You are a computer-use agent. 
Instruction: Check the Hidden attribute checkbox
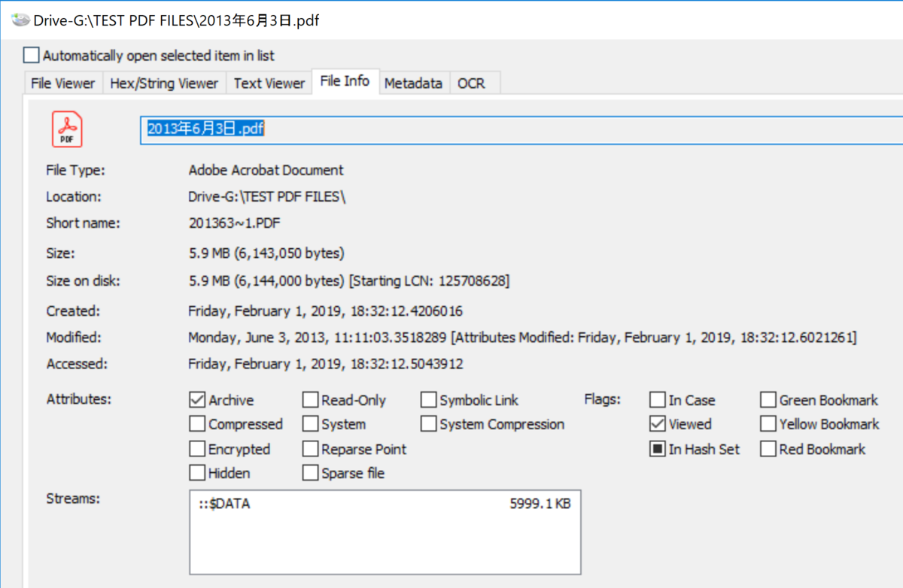[x=197, y=473]
